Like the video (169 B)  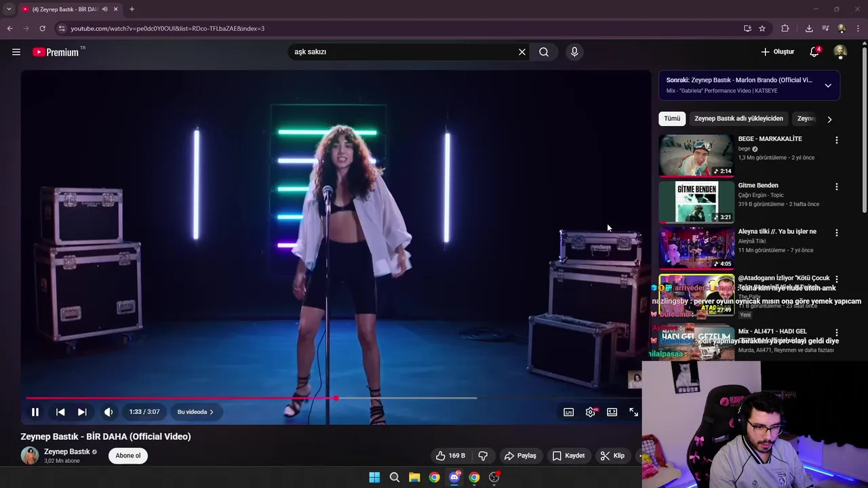(450, 455)
